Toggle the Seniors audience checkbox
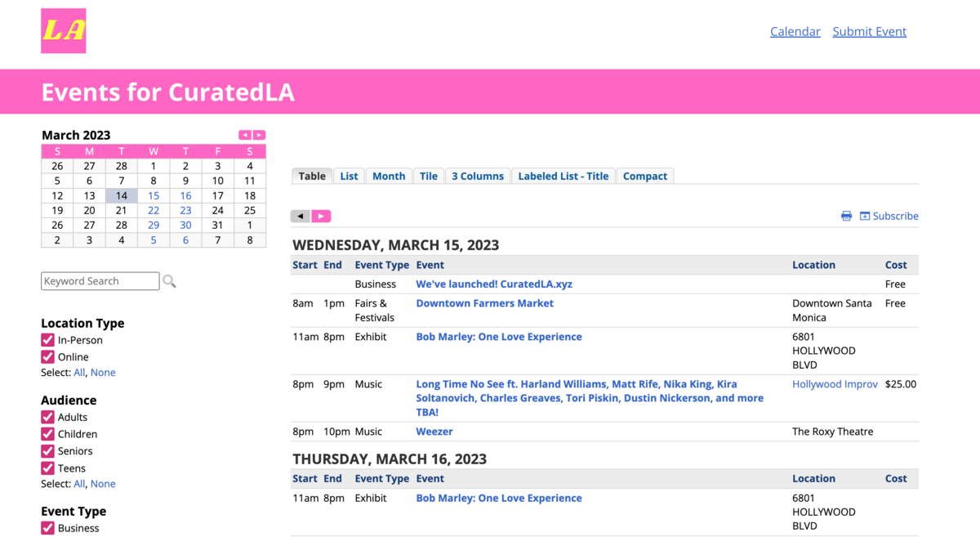Image resolution: width=980 pixels, height=537 pixels. (x=48, y=451)
